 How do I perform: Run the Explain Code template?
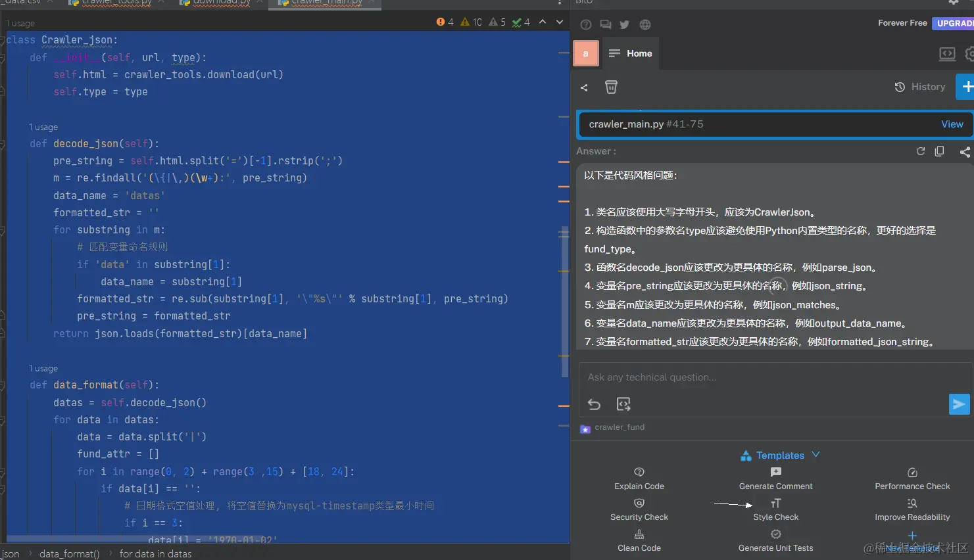point(639,478)
